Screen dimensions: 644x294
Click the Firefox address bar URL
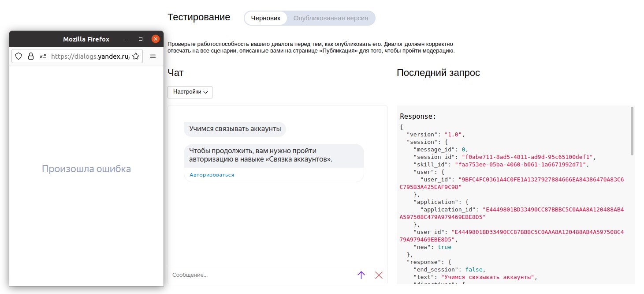click(90, 56)
